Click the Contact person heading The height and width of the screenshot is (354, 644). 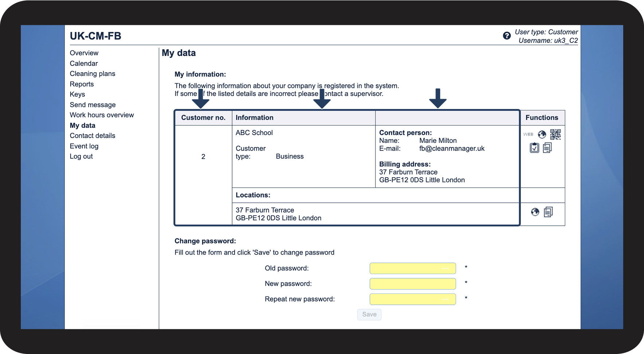[405, 133]
